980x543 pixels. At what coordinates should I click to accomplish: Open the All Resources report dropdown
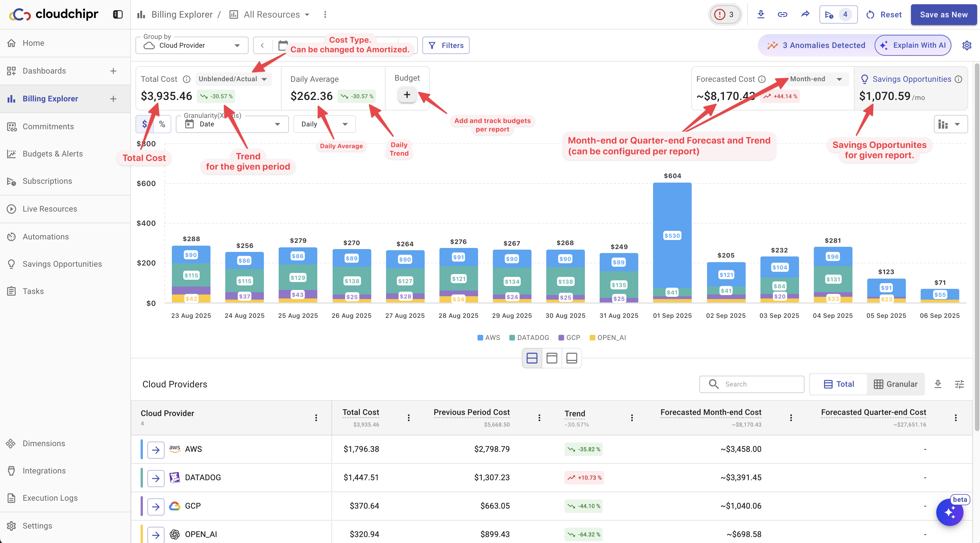click(270, 14)
